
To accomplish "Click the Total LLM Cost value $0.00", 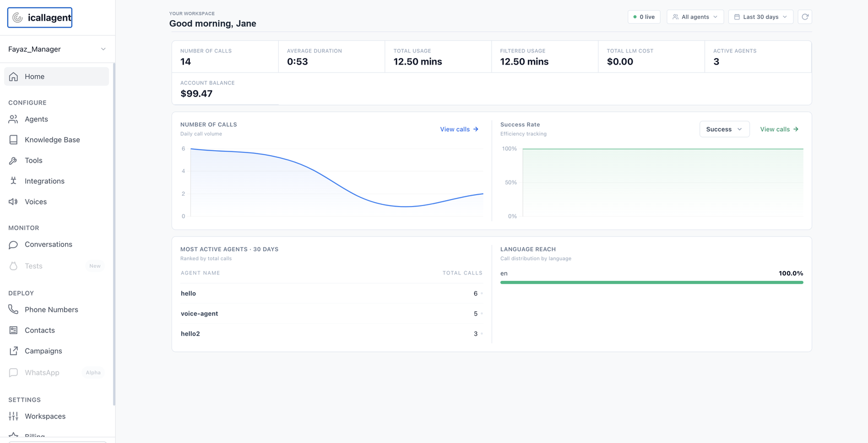I will pyautogui.click(x=620, y=62).
